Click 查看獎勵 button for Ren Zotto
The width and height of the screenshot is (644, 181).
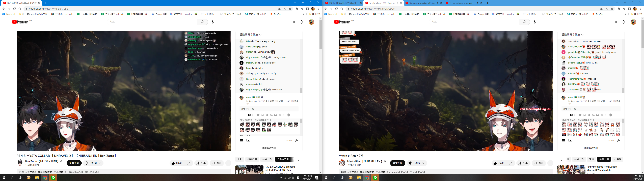74,163
